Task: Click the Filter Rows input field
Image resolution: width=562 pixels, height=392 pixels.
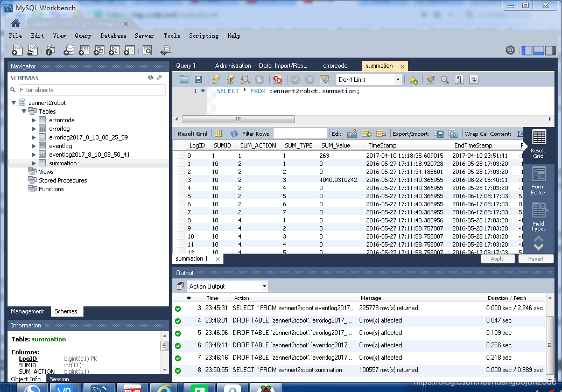Action: (300, 134)
